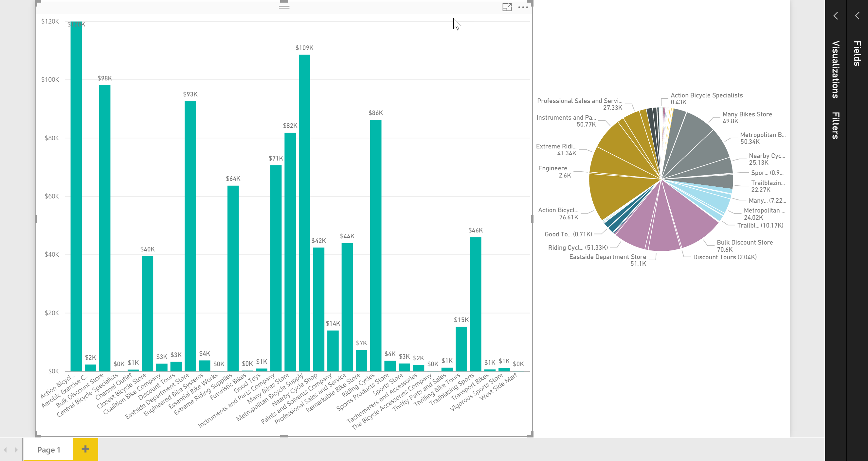Open the Filters pane label
Image resolution: width=868 pixels, height=461 pixels.
tap(835, 126)
